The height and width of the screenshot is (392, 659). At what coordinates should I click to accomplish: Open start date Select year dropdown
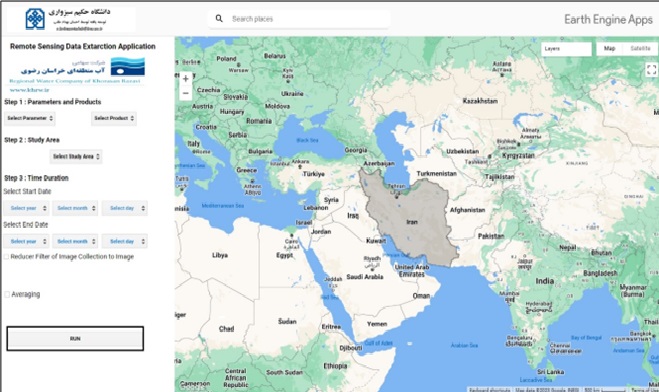click(26, 208)
